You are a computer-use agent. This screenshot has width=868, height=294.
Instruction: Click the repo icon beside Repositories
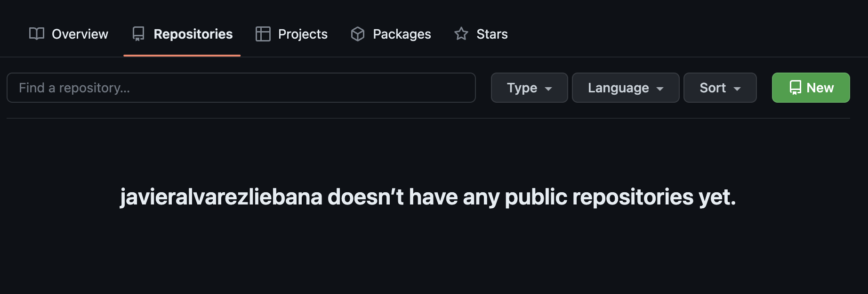(x=138, y=34)
